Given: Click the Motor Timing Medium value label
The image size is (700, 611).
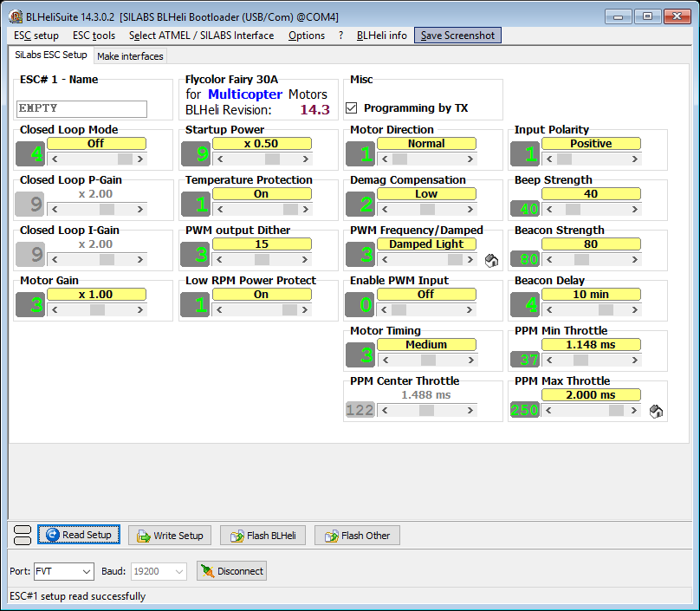Looking at the screenshot, I should pos(426,344).
